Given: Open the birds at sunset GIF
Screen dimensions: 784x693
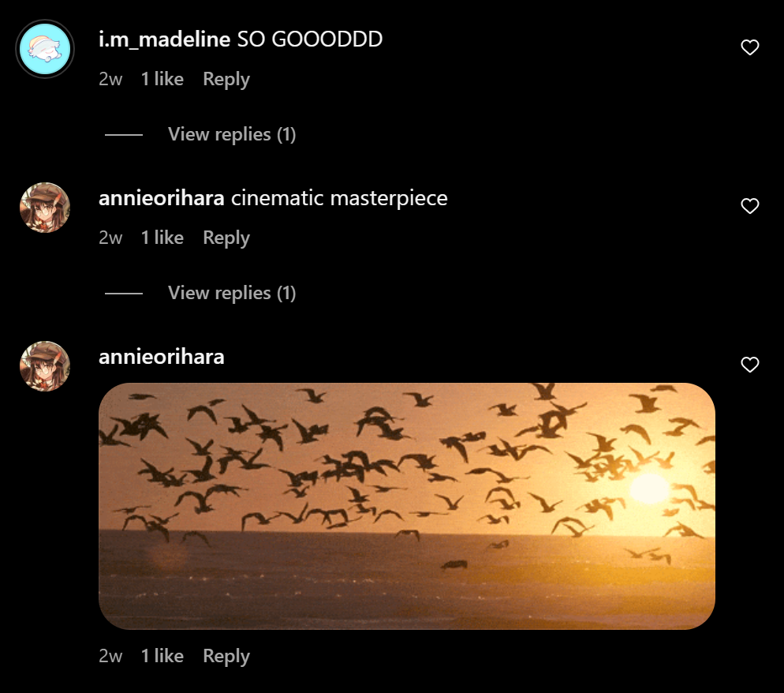Looking at the screenshot, I should pyautogui.click(x=407, y=506).
